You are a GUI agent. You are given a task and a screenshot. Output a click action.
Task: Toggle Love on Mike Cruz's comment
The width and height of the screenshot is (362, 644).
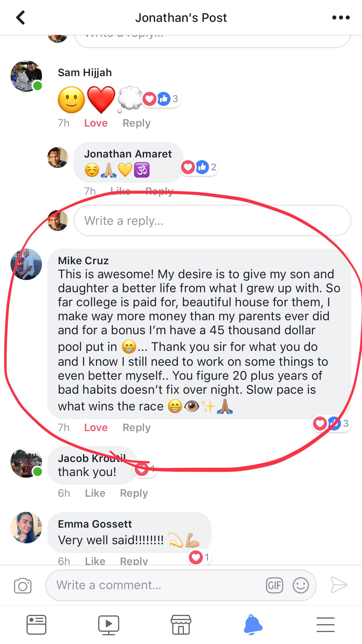(96, 428)
